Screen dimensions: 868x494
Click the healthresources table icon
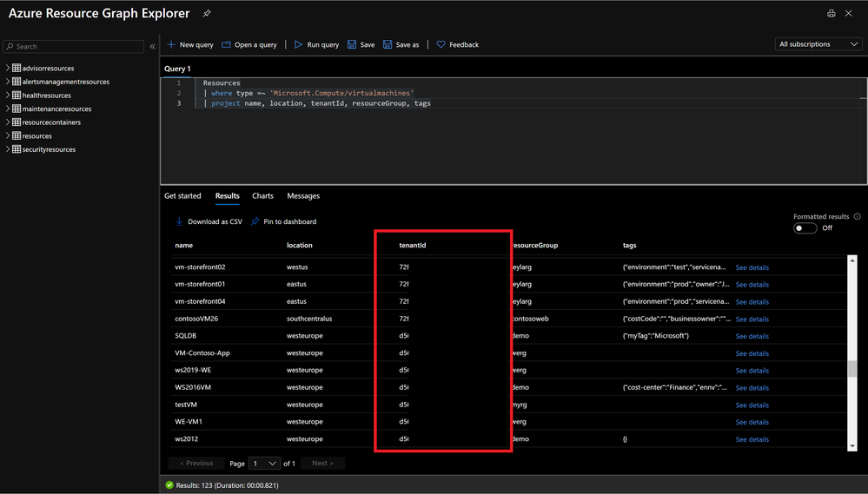tap(17, 96)
